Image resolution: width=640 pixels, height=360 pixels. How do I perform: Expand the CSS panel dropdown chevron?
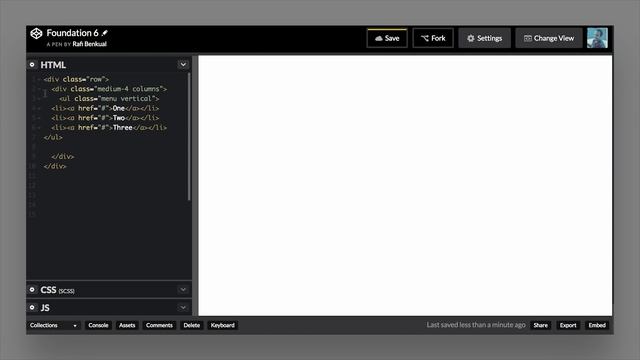pyautogui.click(x=183, y=289)
